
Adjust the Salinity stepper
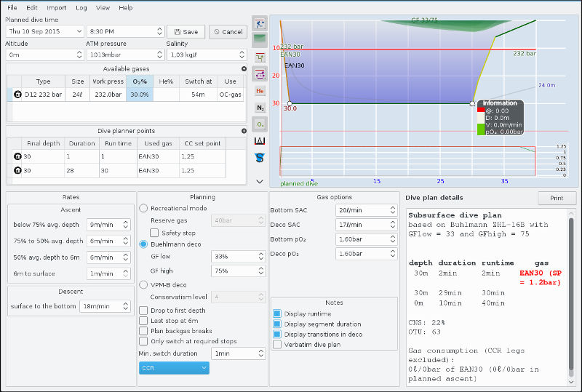(x=242, y=55)
